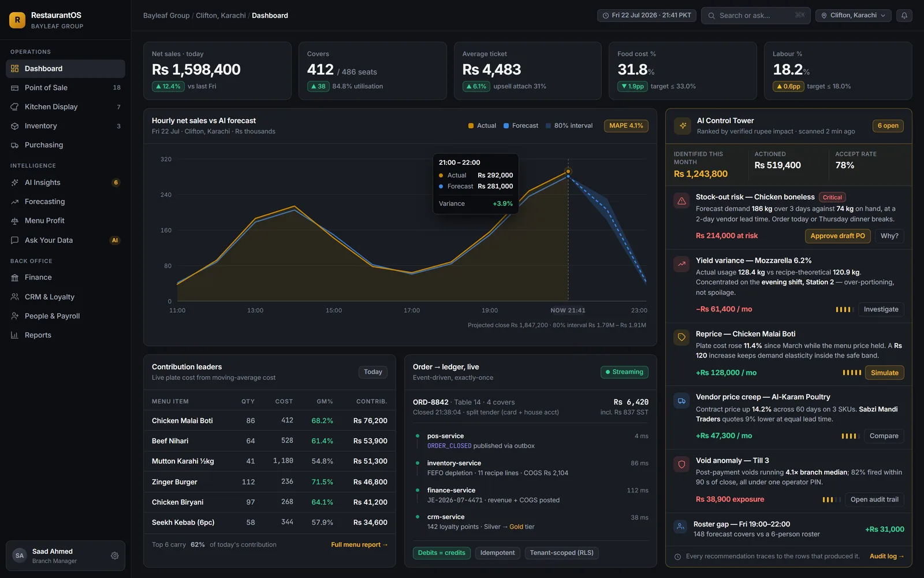Go to Point of Sale section
The height and width of the screenshot is (578, 924).
point(65,88)
